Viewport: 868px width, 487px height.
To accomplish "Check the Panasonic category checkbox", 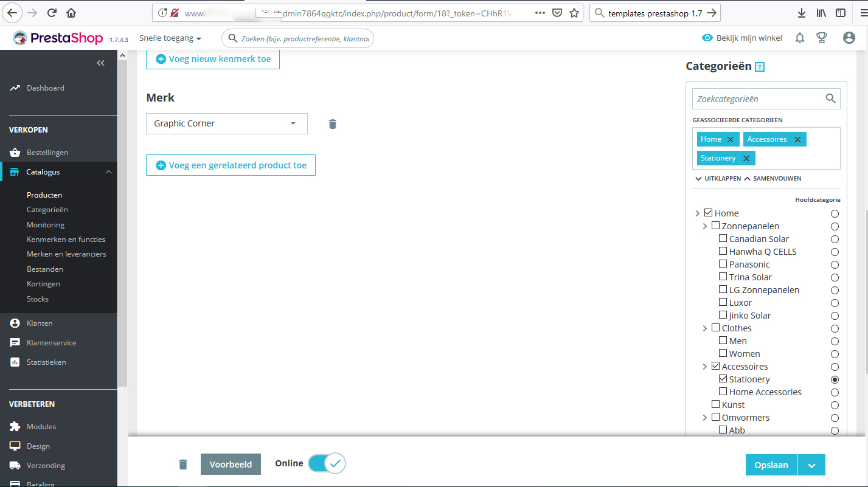I will click(x=723, y=264).
